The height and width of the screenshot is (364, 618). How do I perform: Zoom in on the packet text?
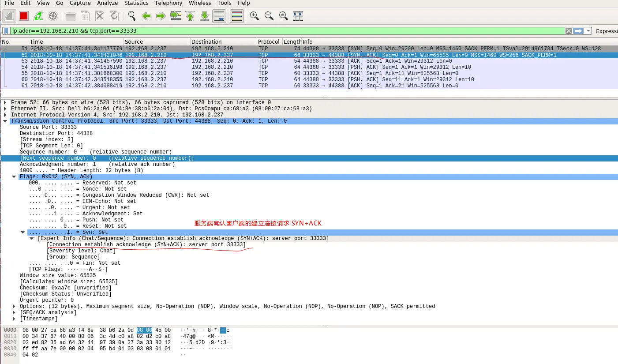click(x=255, y=16)
